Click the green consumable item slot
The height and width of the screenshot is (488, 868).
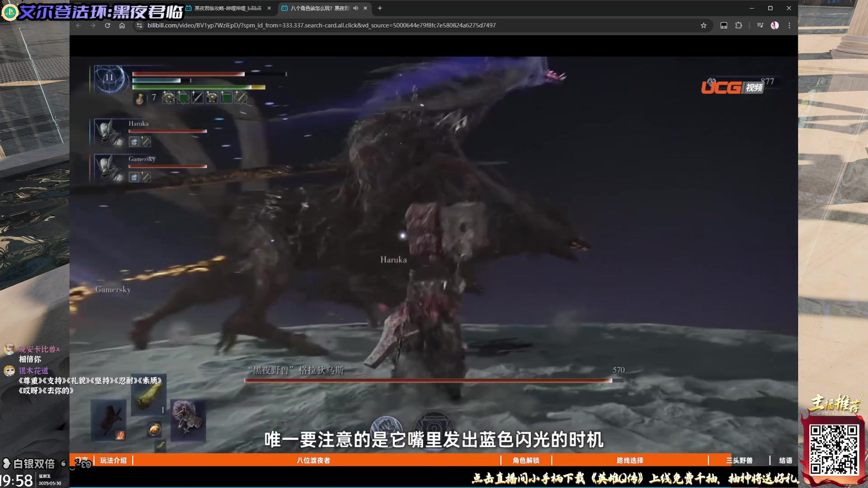pos(149,395)
